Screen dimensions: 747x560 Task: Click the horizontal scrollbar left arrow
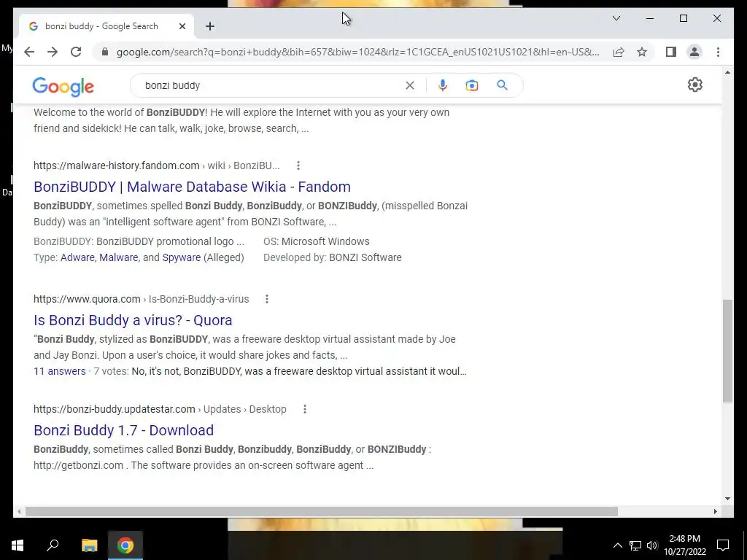[x=19, y=511]
